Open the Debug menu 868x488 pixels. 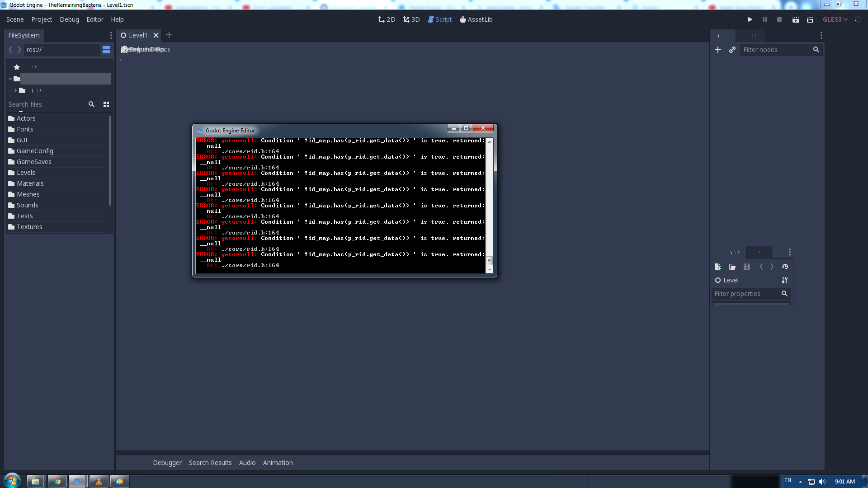(69, 19)
